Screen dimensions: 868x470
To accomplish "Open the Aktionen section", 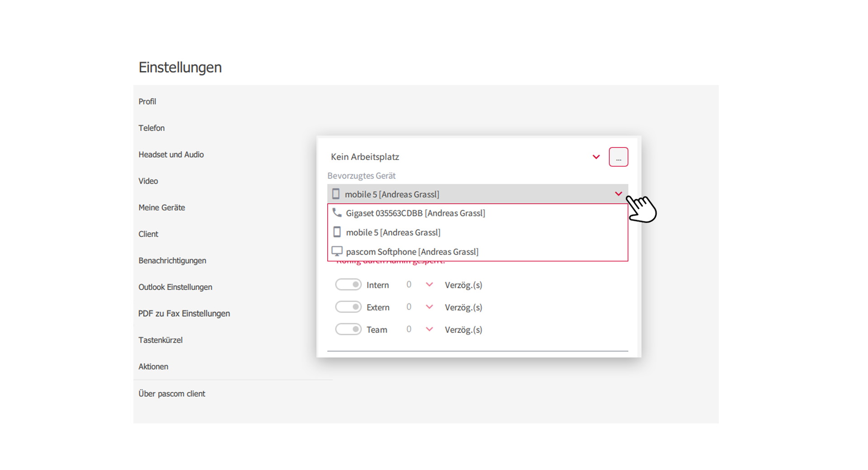I will click(153, 367).
